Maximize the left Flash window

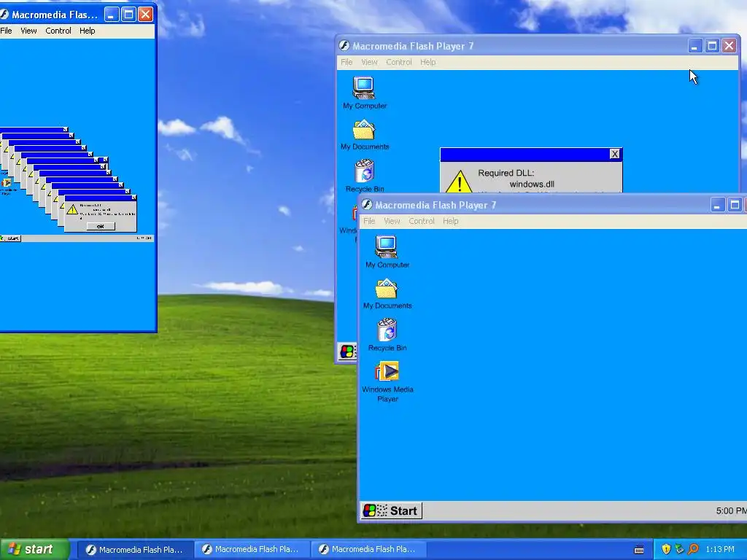[x=128, y=15]
